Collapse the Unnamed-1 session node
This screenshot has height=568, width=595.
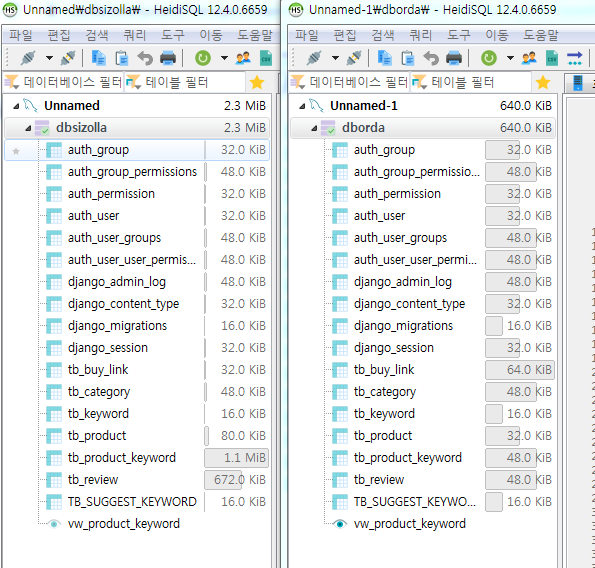click(x=302, y=106)
